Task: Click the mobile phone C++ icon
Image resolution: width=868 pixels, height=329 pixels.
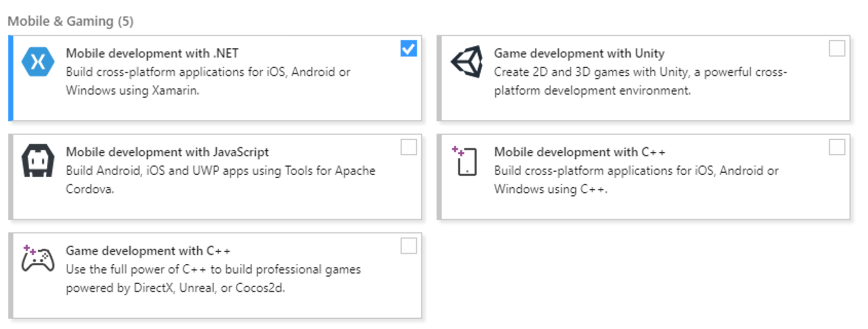Action: (465, 160)
